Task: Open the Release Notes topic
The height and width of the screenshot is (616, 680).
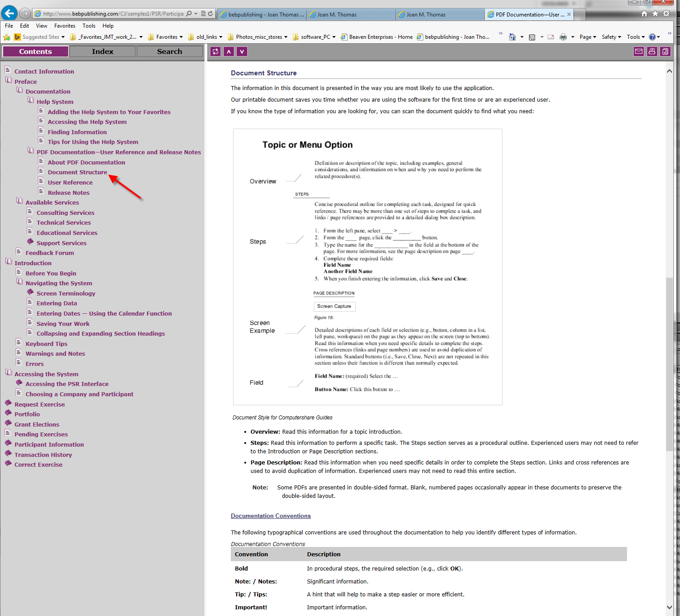Action: click(x=69, y=193)
